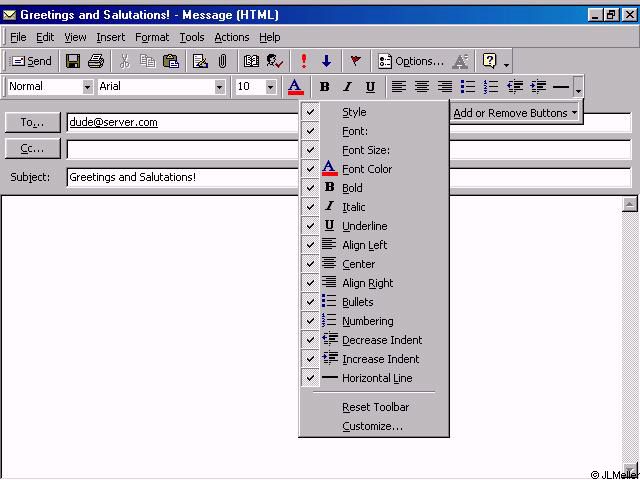Open the Add or Remove Buttons dropdown
The width and height of the screenshot is (640, 480).
tap(515, 113)
